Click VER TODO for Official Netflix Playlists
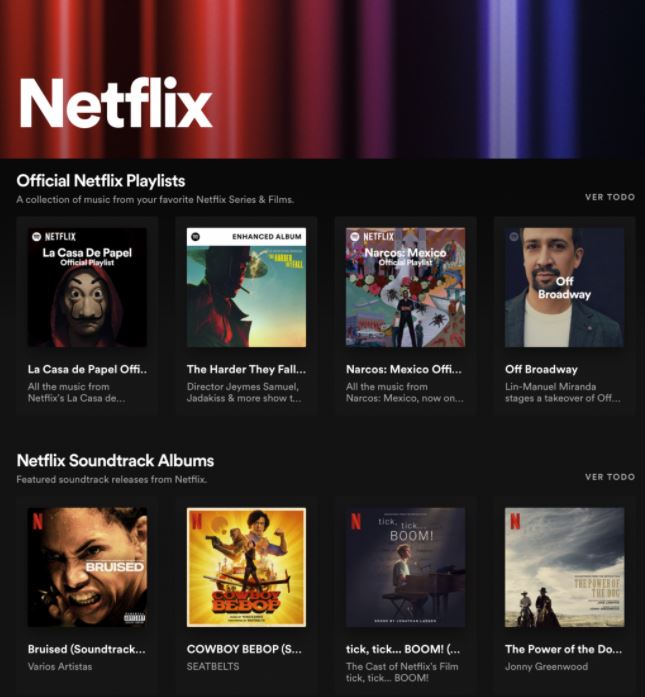 point(610,197)
